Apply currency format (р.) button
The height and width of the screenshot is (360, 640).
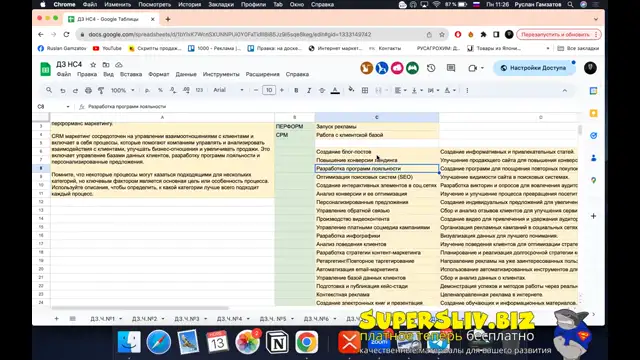147,90
